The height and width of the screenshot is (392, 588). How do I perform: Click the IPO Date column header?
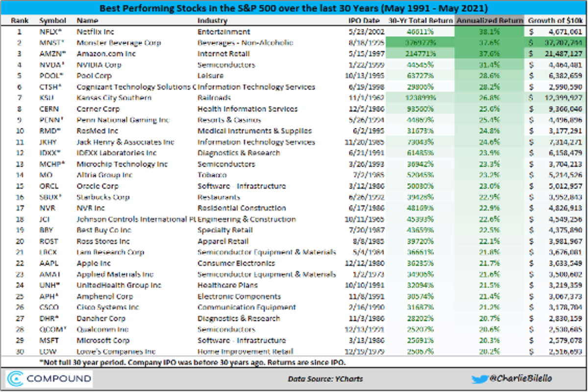point(364,21)
